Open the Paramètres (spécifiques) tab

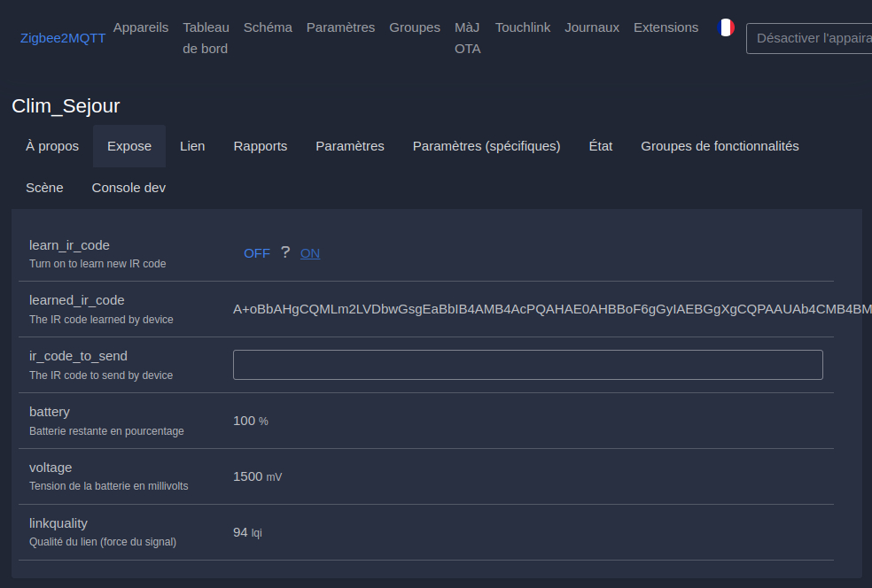click(x=487, y=146)
